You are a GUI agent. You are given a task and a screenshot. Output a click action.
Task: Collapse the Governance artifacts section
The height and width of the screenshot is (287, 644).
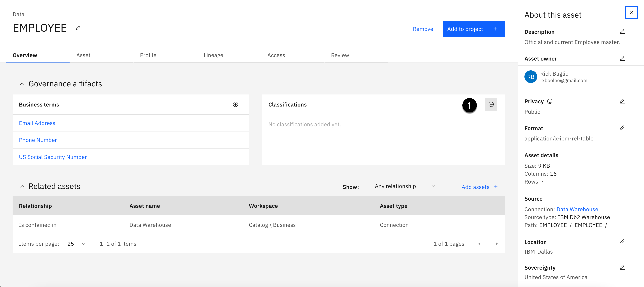tap(22, 84)
